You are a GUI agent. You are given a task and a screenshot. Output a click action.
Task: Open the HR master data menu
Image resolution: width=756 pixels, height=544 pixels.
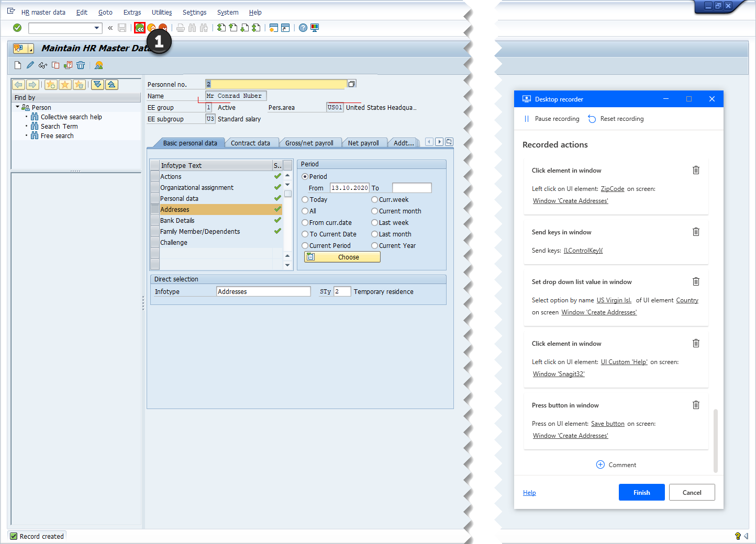43,12
